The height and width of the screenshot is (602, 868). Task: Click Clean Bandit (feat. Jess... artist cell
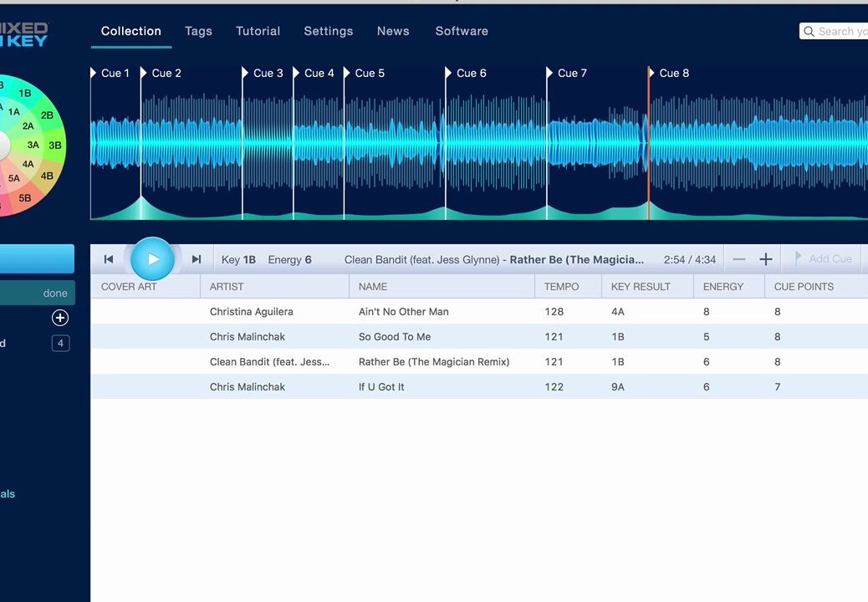coord(269,362)
